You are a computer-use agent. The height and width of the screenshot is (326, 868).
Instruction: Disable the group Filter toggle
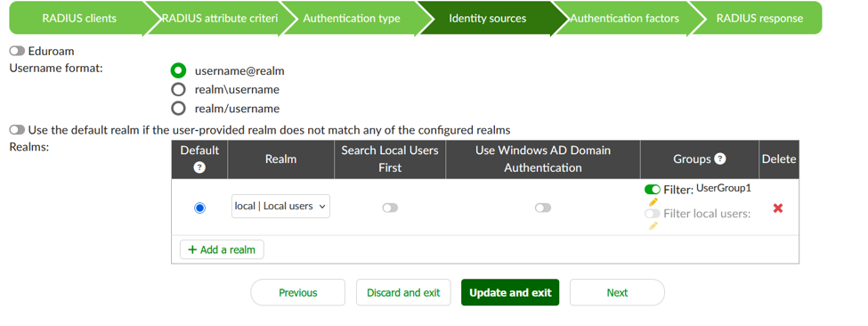pos(653,190)
